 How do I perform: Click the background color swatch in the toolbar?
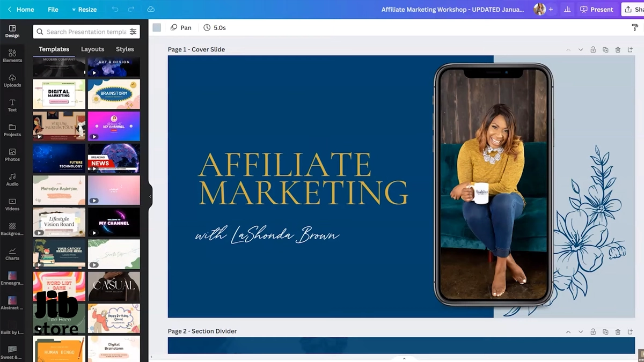pos(156,27)
